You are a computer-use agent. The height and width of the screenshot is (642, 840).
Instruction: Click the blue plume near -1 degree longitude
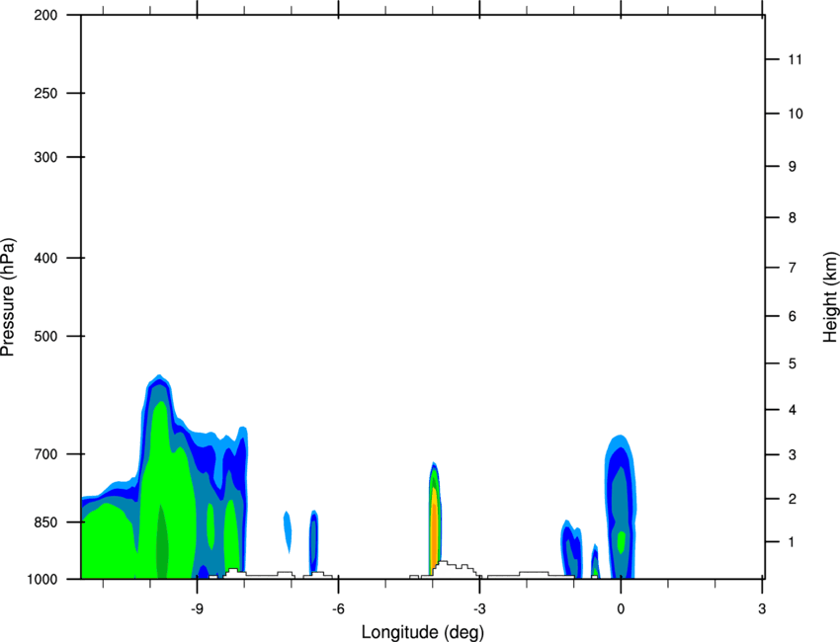click(x=571, y=549)
